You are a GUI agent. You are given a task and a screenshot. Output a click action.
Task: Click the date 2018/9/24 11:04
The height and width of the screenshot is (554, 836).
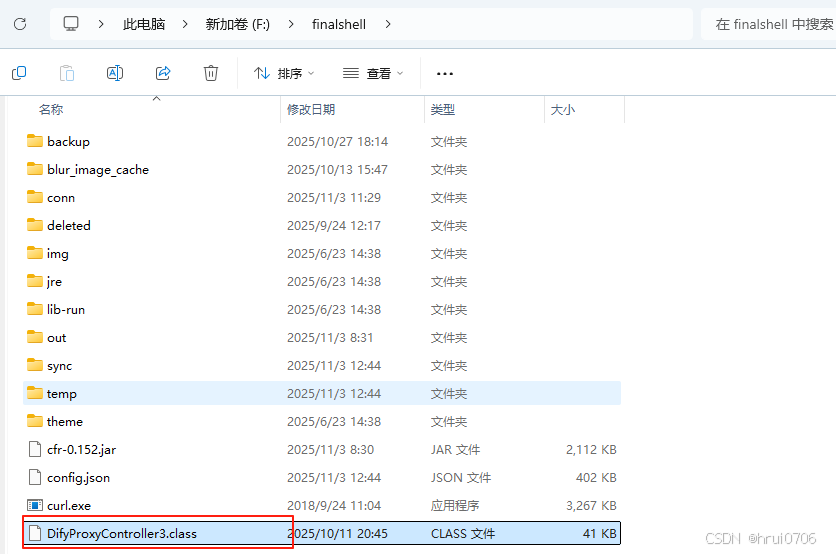click(x=334, y=505)
